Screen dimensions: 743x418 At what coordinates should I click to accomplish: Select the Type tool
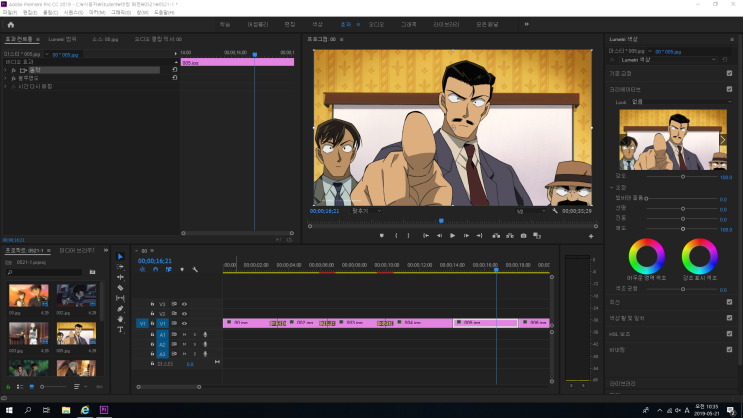click(x=120, y=329)
